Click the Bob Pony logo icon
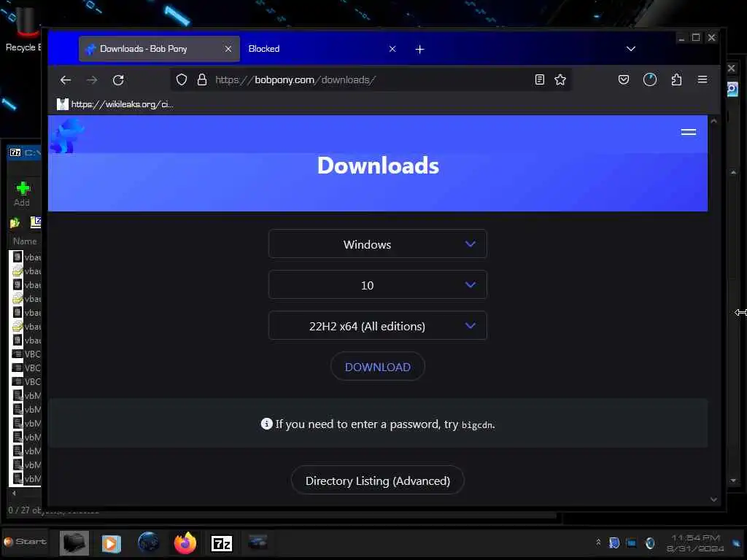The width and height of the screenshot is (747, 560). click(68, 136)
